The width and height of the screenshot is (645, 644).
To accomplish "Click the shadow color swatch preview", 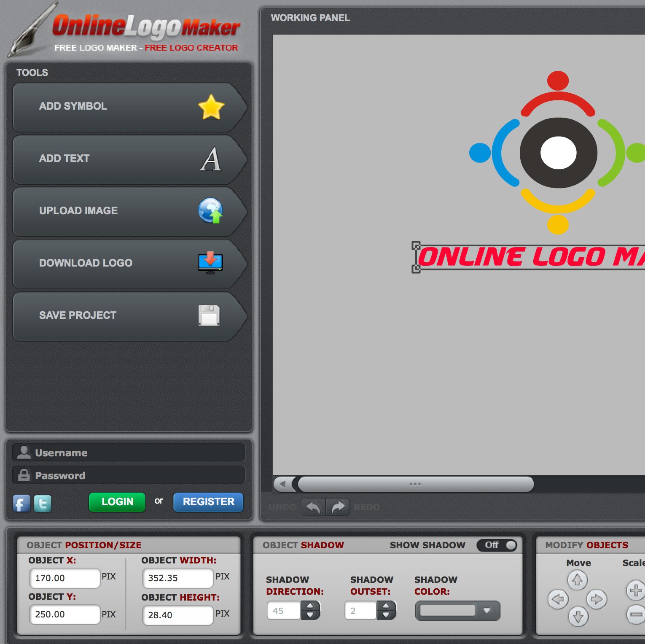I will (447, 610).
